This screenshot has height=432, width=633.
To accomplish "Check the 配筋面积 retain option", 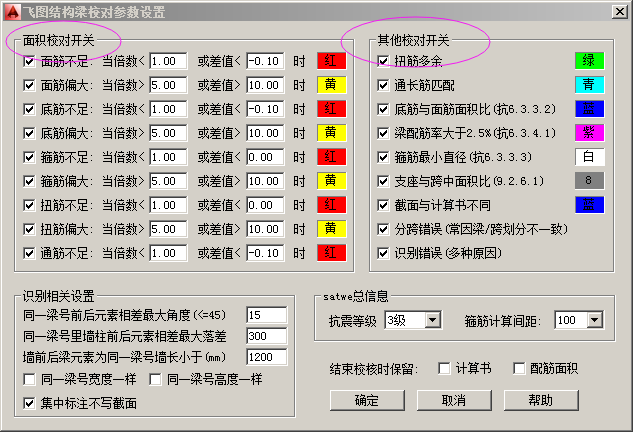I will point(519,368).
